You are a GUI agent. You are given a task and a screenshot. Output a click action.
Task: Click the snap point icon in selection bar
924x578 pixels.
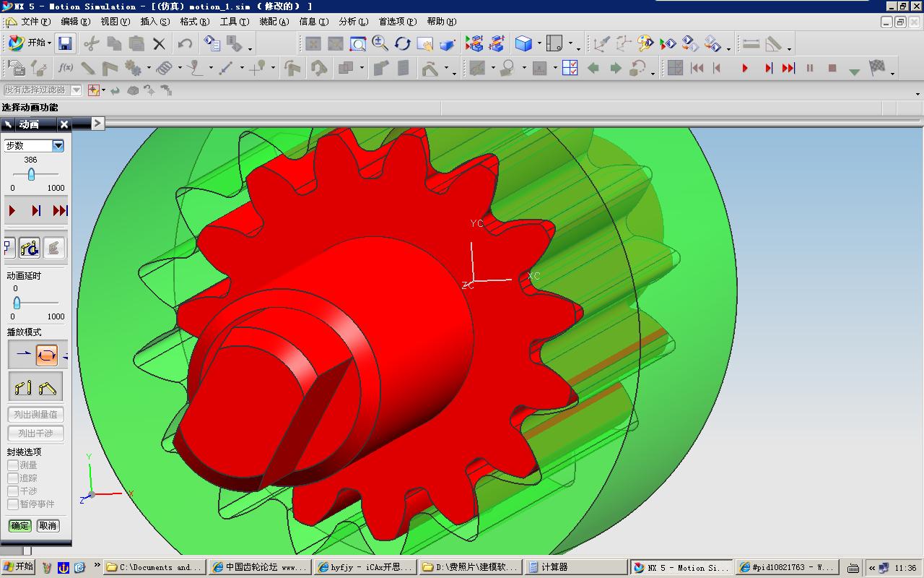tap(93, 90)
